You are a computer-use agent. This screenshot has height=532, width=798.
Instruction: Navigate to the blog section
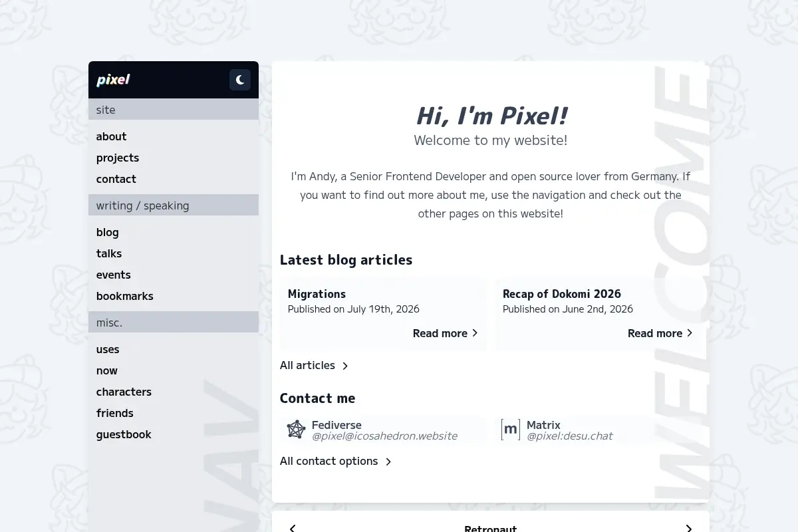[x=107, y=232]
